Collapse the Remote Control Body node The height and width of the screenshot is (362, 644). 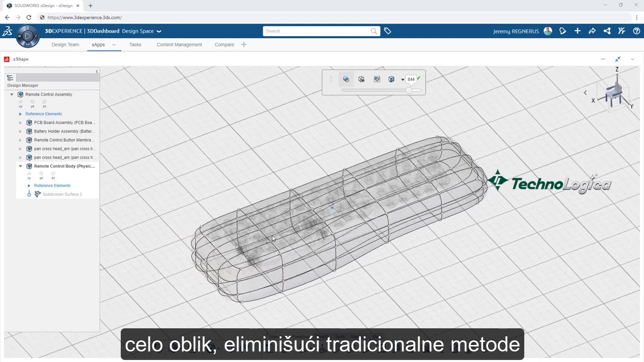21,166
